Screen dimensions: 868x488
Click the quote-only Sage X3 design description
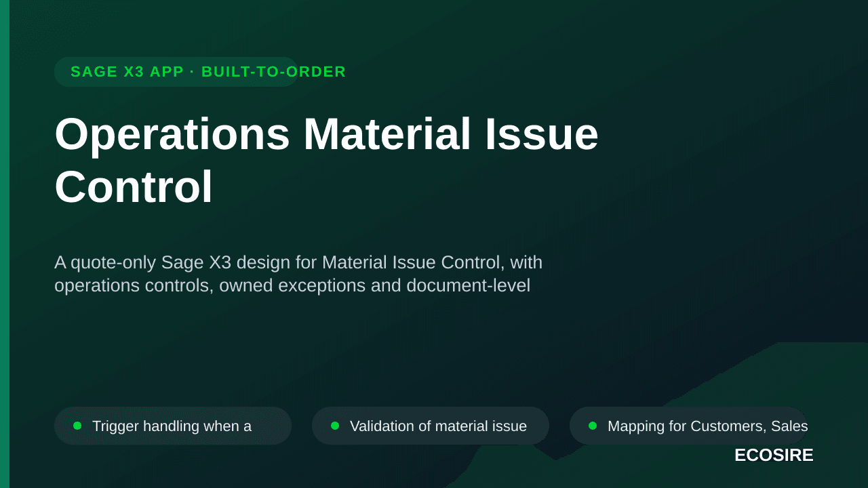coord(298,274)
